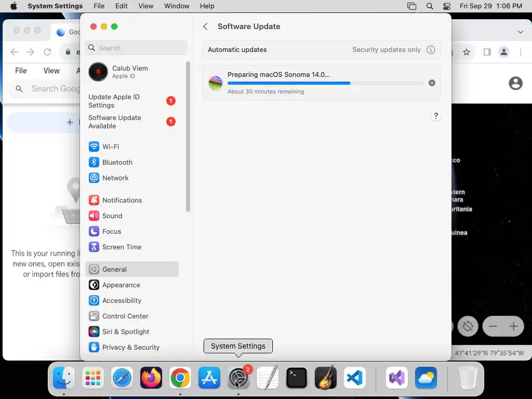Launch GarageBand from the Dock
This screenshot has height=399, width=532.
(x=326, y=378)
